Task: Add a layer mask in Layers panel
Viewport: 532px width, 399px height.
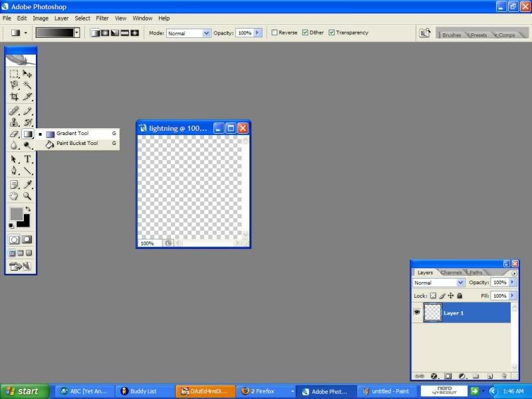Action: (x=448, y=376)
